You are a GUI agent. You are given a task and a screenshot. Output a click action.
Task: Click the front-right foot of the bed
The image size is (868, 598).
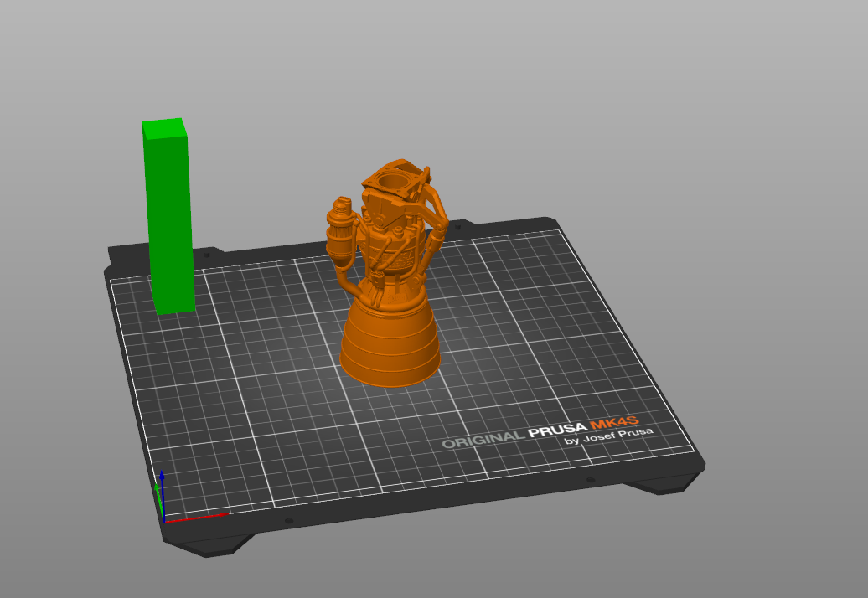coord(662,485)
